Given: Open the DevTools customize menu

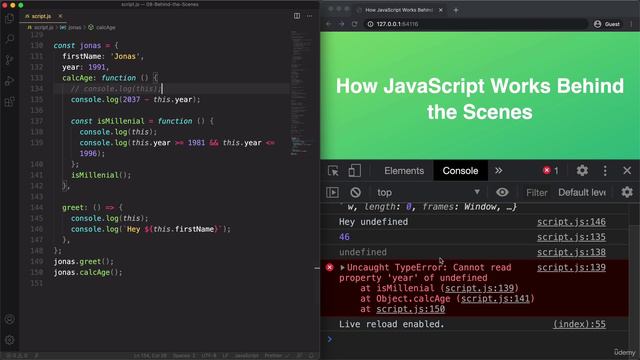Looking at the screenshot, I should [605, 171].
